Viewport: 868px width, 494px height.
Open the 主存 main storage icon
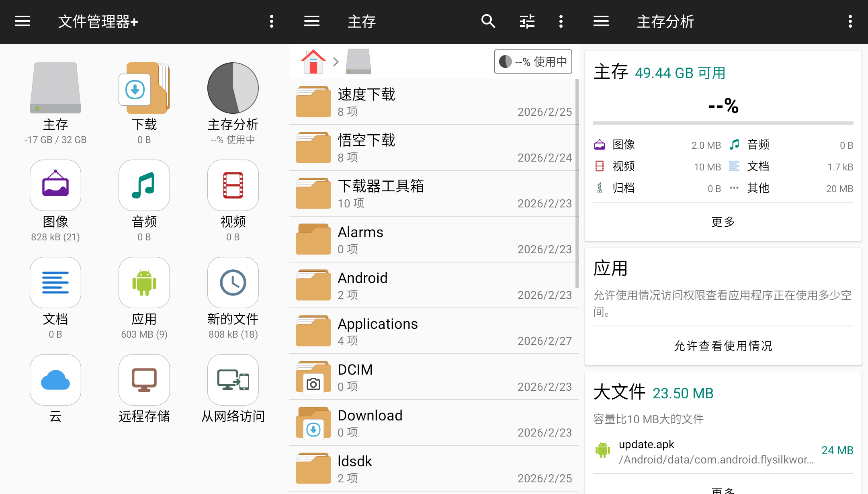pyautogui.click(x=55, y=88)
